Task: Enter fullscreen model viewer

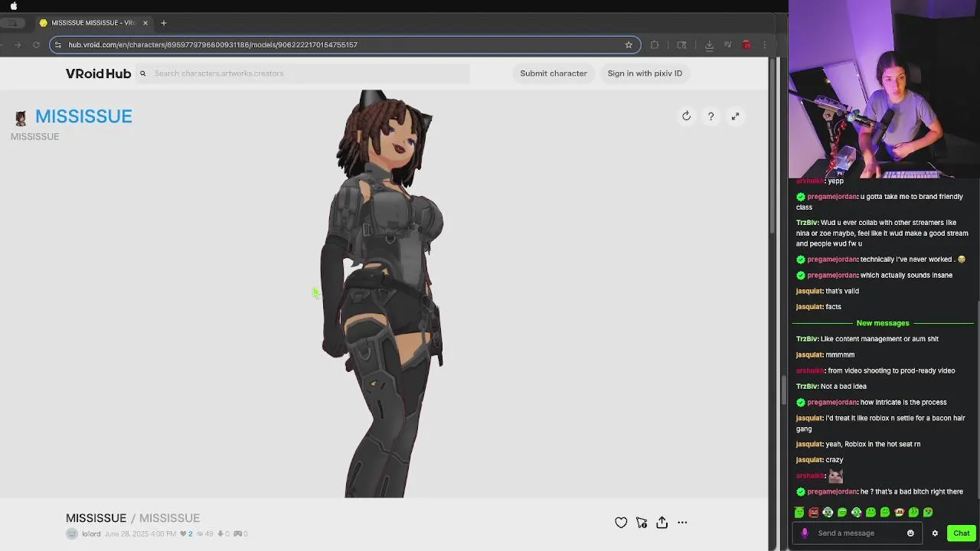Action: [x=735, y=116]
